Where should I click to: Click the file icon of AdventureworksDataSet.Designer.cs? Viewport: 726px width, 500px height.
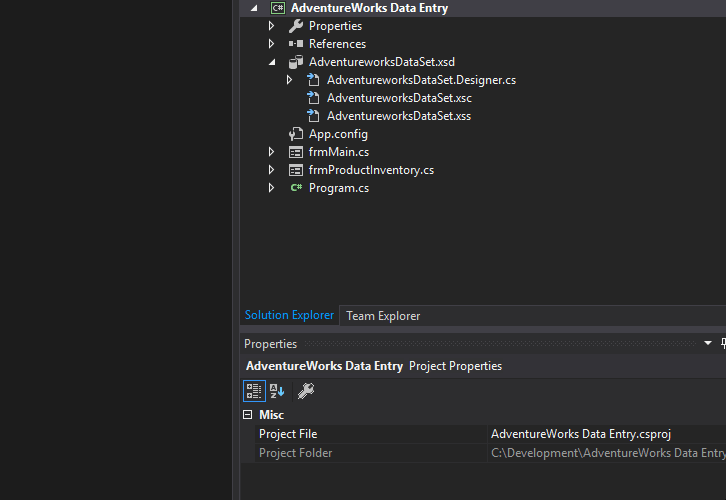coord(313,80)
